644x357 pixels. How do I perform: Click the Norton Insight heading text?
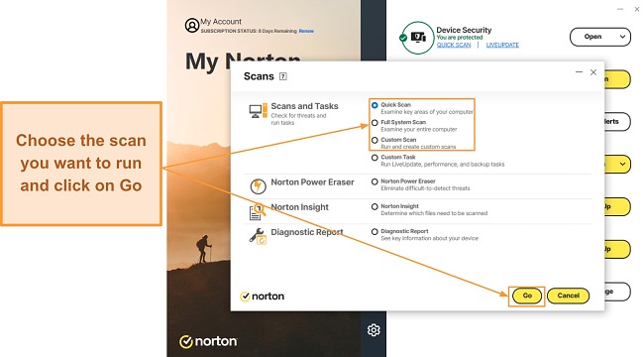click(299, 207)
